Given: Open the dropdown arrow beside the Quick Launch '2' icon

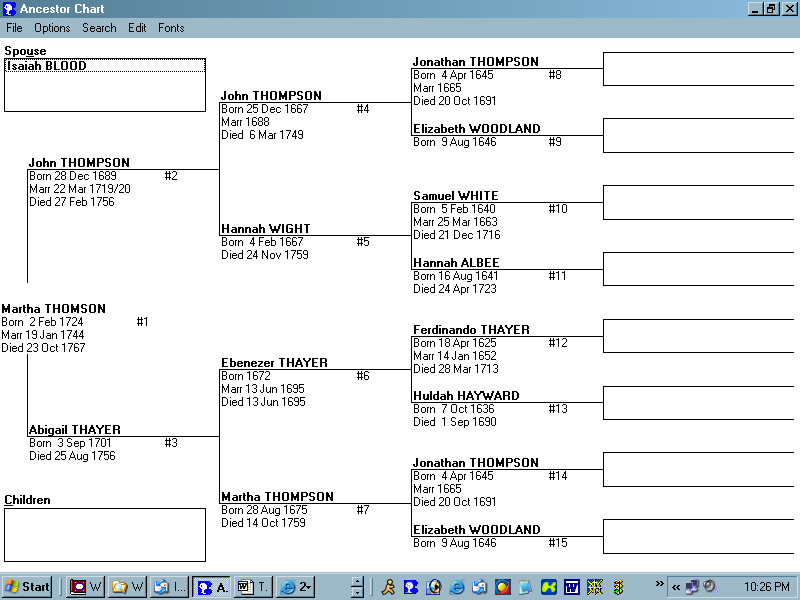Looking at the screenshot, I should point(309,588).
